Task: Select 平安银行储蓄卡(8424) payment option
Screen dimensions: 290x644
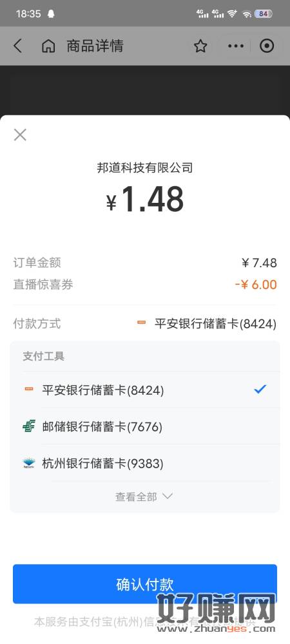Action: [x=144, y=390]
